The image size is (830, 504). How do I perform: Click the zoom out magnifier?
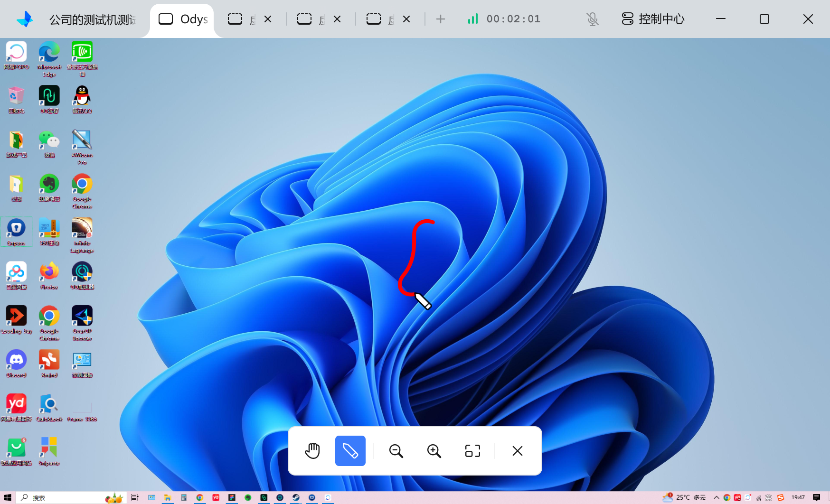[x=396, y=451]
